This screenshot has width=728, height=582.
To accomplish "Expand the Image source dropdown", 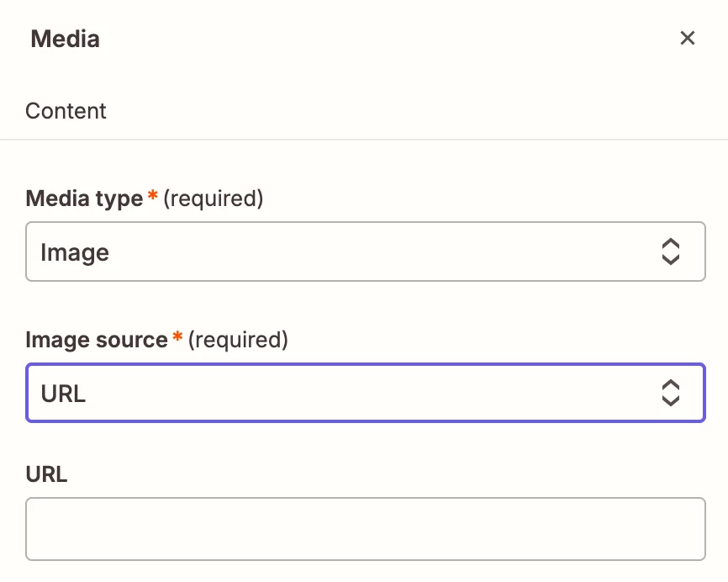I will coord(365,393).
